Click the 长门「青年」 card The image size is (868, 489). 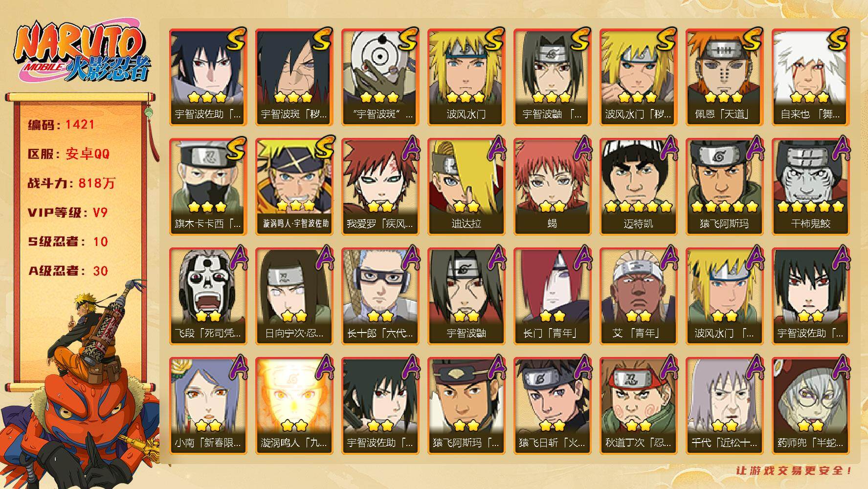point(552,296)
